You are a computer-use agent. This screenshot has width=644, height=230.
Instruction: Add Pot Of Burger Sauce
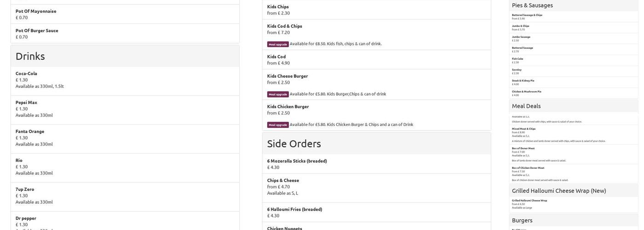click(x=37, y=31)
